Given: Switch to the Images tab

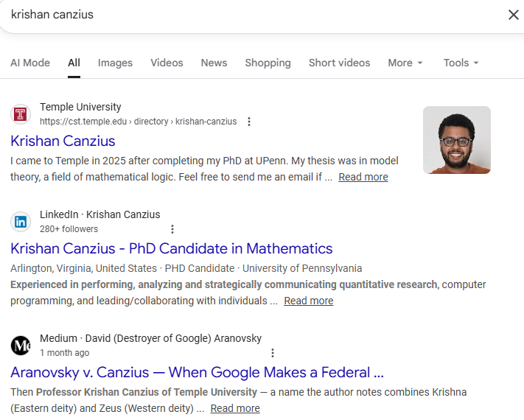Looking at the screenshot, I should pos(115,63).
